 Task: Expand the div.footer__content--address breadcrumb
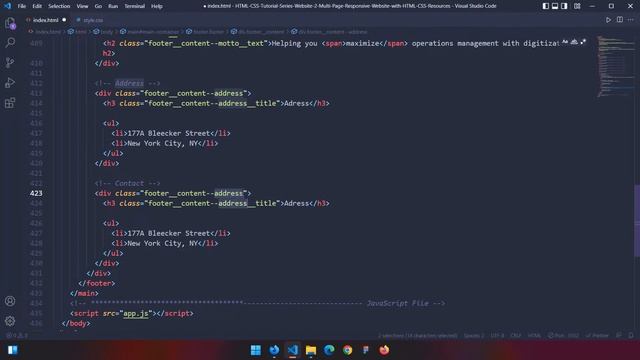pyautogui.click(x=329, y=32)
